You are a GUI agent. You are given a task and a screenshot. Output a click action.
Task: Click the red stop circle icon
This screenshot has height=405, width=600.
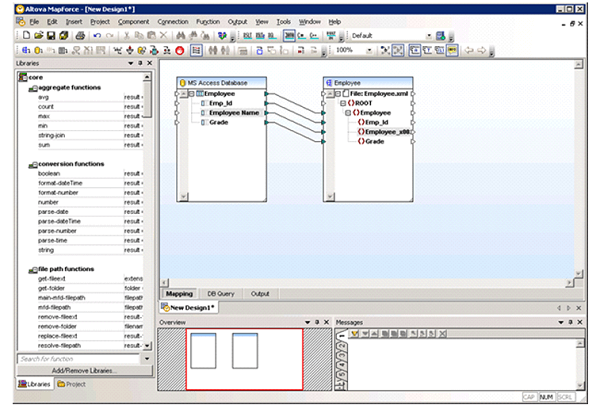(179, 50)
